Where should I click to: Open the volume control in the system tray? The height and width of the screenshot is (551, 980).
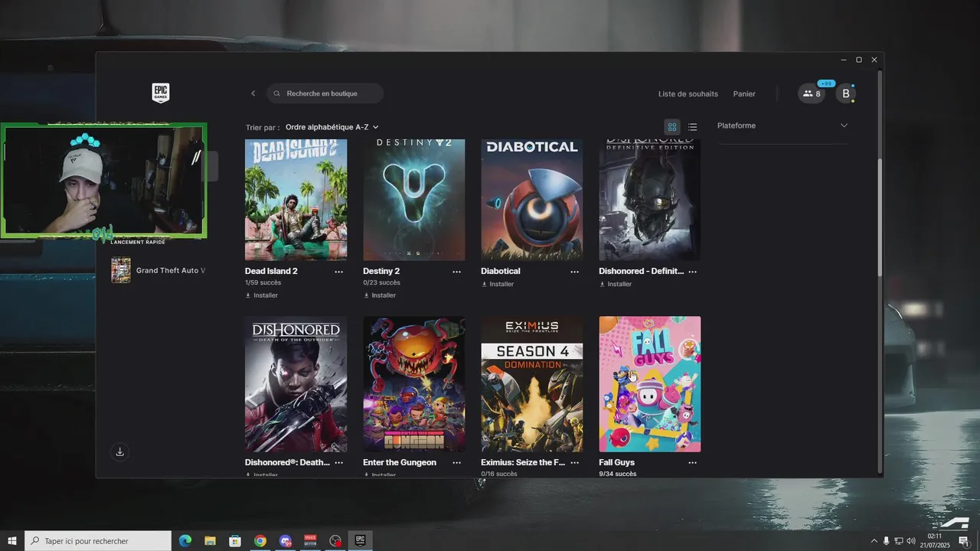(910, 541)
